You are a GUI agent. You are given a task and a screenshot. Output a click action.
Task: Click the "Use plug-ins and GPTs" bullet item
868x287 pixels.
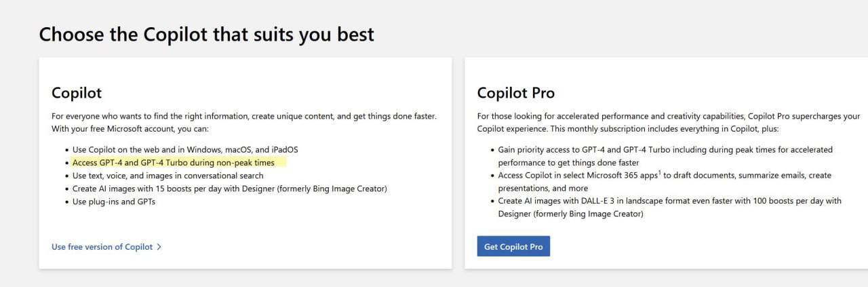coord(114,202)
